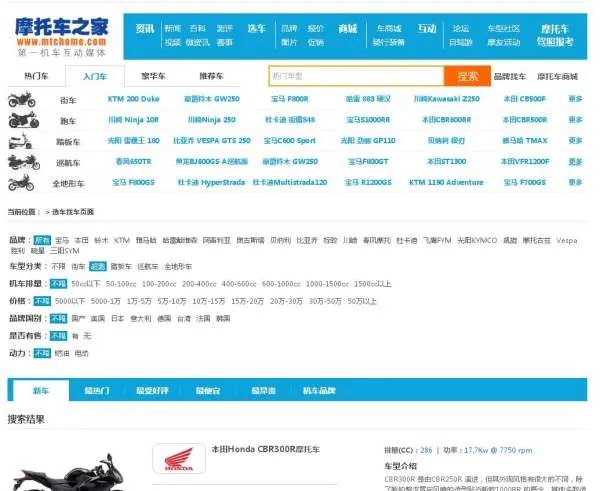Select the 入门车 tab
Viewport: 600px width, 491px height.
coord(95,76)
